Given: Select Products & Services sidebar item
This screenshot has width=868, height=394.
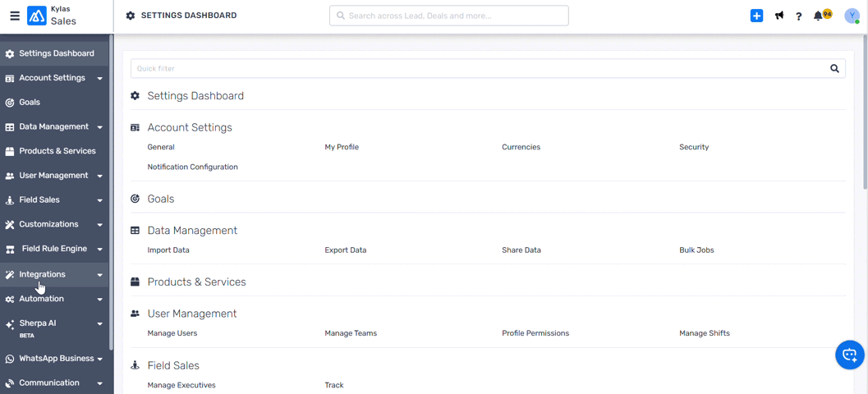Looking at the screenshot, I should tap(57, 151).
